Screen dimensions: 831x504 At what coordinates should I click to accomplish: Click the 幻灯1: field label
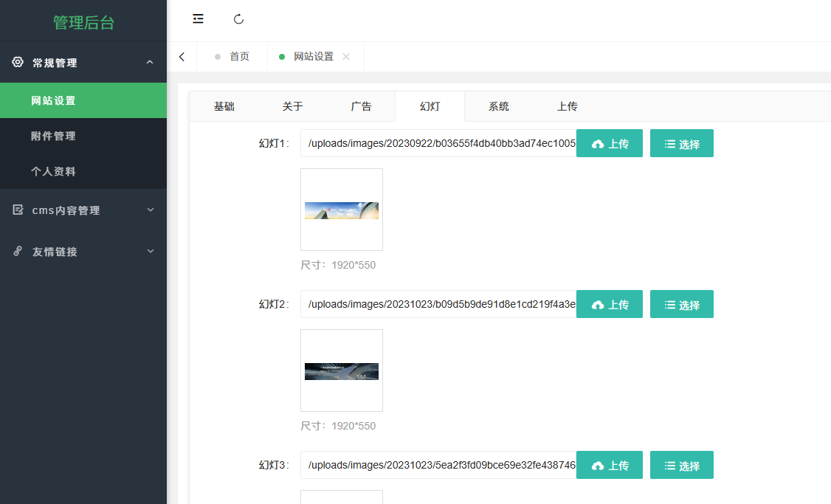coord(274,143)
